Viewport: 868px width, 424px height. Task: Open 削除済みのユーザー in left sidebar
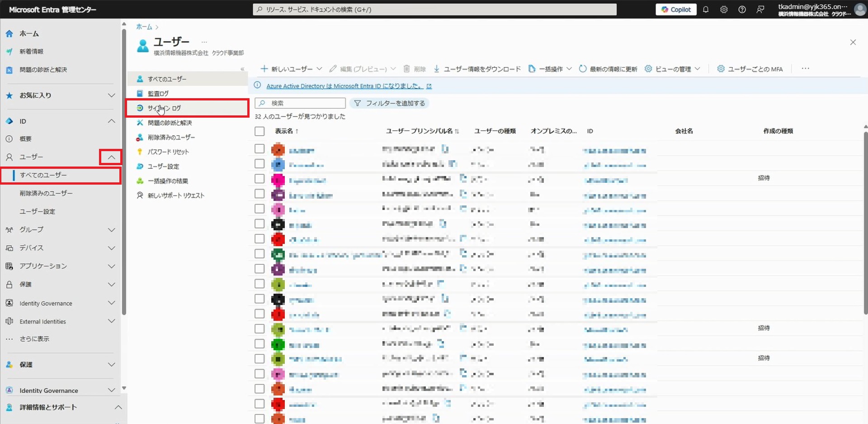46,193
